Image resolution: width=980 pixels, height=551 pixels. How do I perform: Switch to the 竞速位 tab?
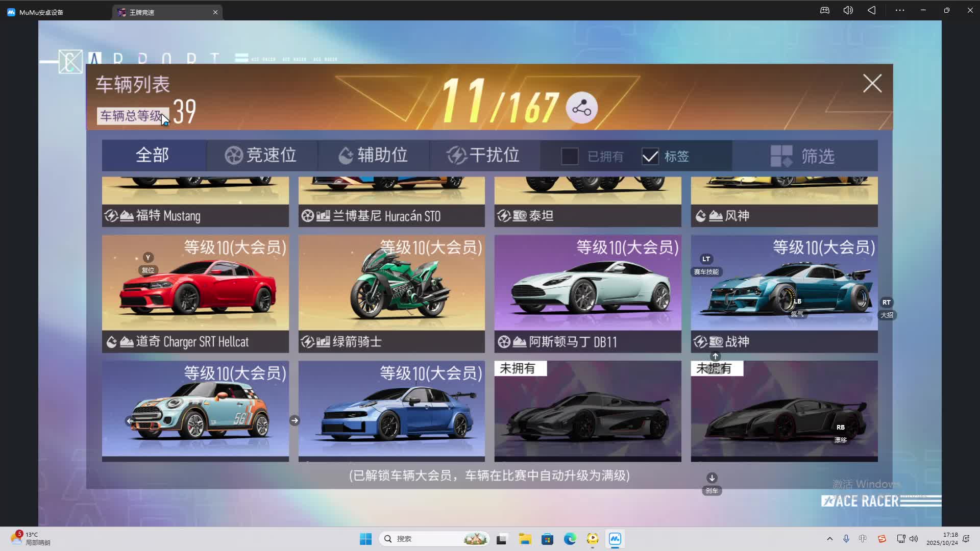261,155
